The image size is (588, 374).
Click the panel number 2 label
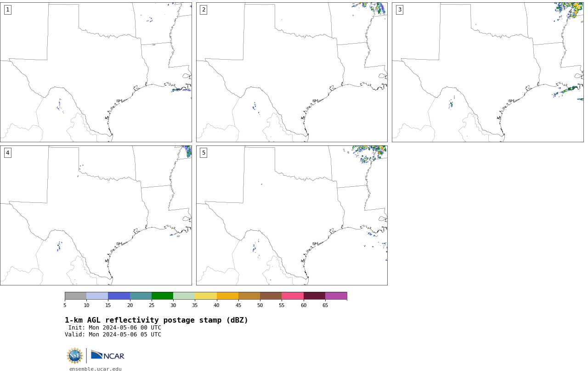(x=204, y=10)
